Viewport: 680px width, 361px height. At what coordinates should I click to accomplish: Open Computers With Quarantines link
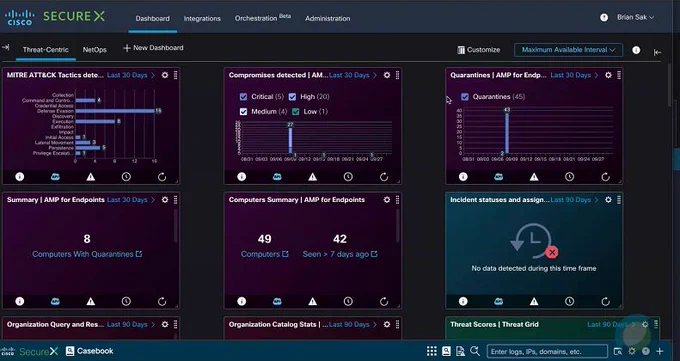click(x=87, y=254)
